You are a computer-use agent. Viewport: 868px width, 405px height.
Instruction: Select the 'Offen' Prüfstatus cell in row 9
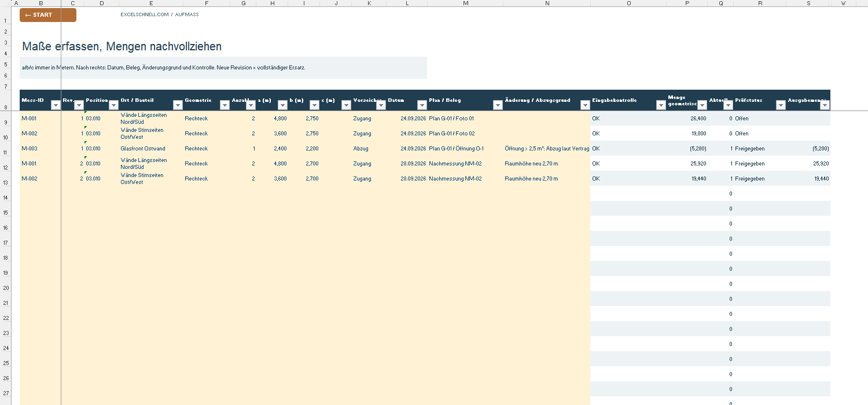(760, 119)
